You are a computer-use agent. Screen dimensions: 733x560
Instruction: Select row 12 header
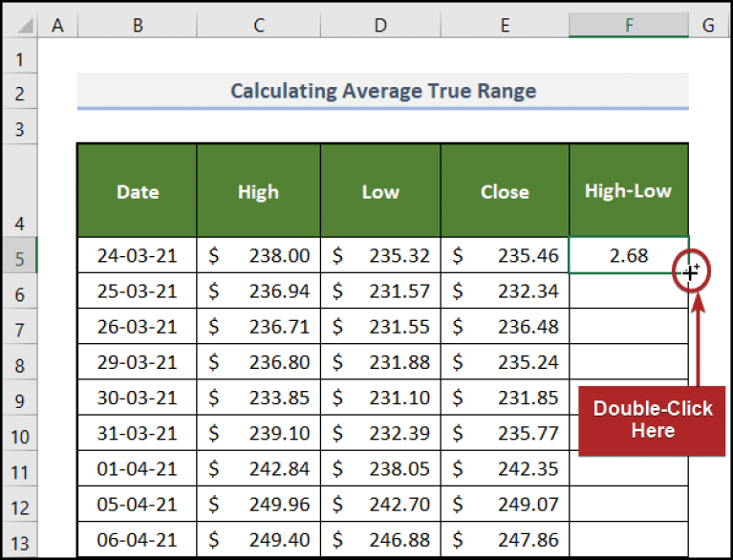[20, 504]
